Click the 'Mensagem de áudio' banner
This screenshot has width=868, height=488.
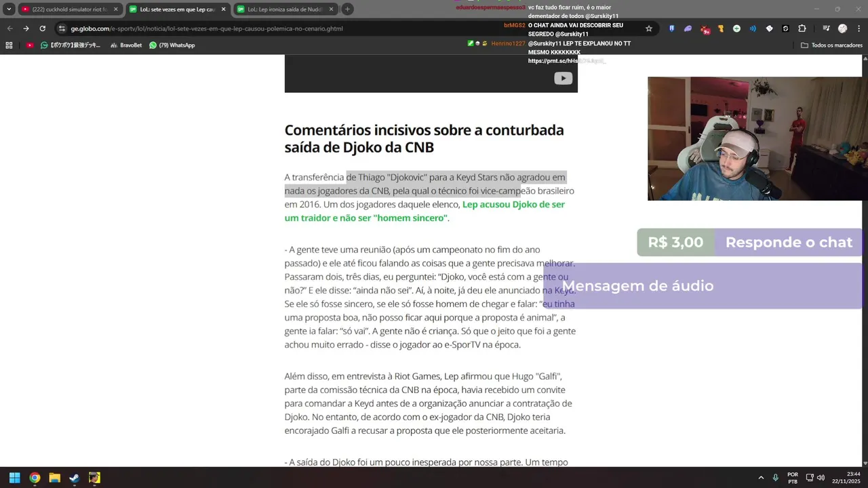point(703,286)
